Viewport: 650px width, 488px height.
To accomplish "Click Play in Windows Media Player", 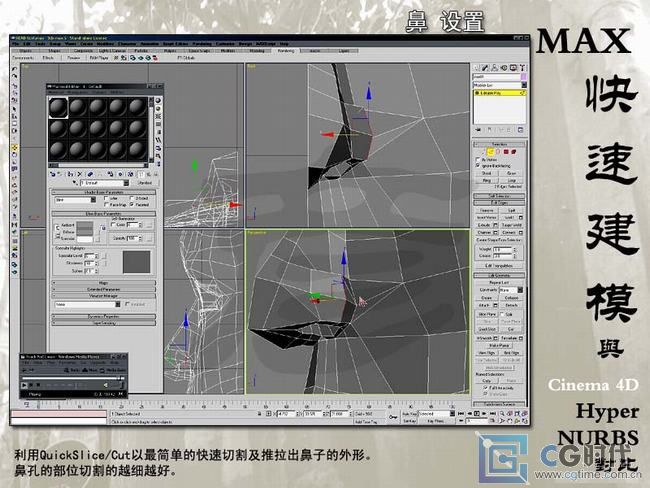I will point(24,385).
